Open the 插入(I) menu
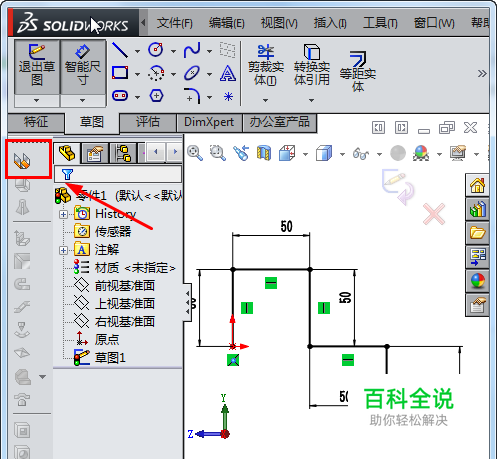The width and height of the screenshot is (497, 459). pos(330,23)
